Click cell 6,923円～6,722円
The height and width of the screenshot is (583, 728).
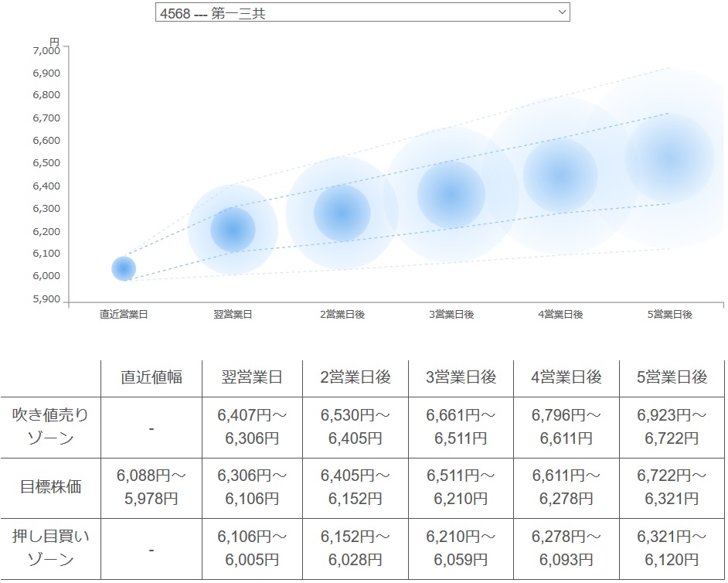pos(672,427)
